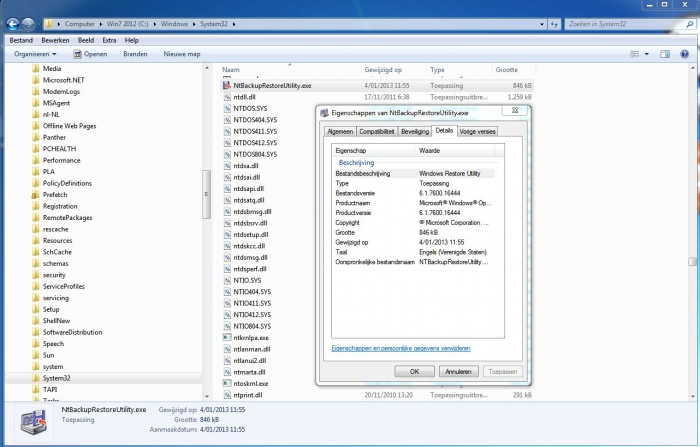Open Explorer help question mark icon
700x447 pixels.
pyautogui.click(x=684, y=54)
